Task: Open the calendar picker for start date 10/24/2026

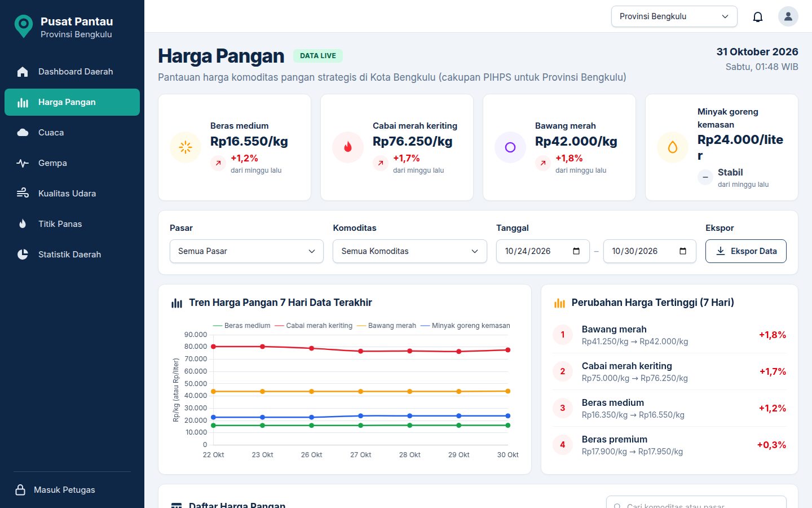Action: pos(576,251)
